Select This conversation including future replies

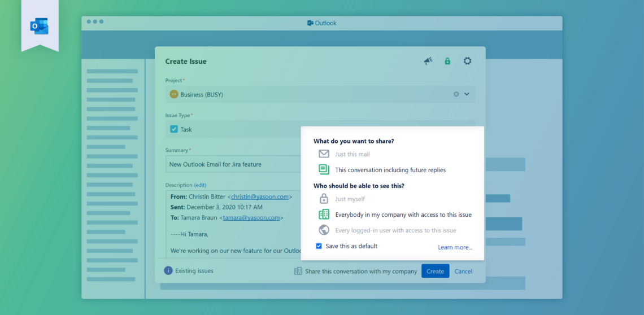(390, 169)
